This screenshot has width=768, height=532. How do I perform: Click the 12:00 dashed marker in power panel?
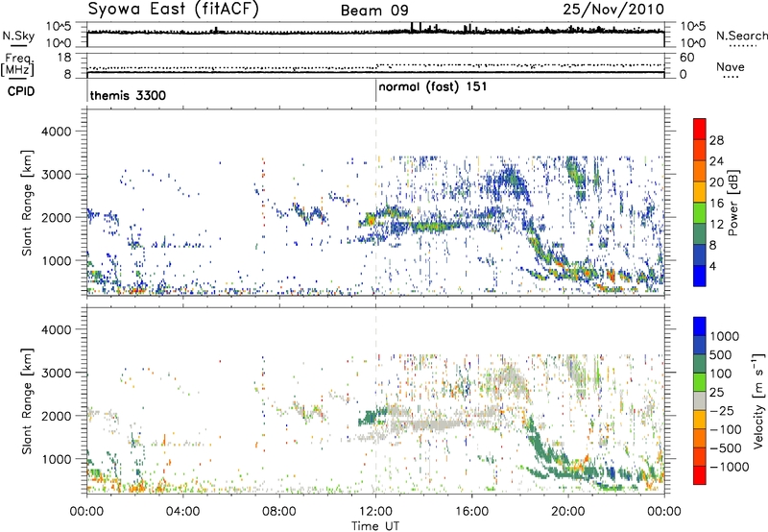pos(375,202)
